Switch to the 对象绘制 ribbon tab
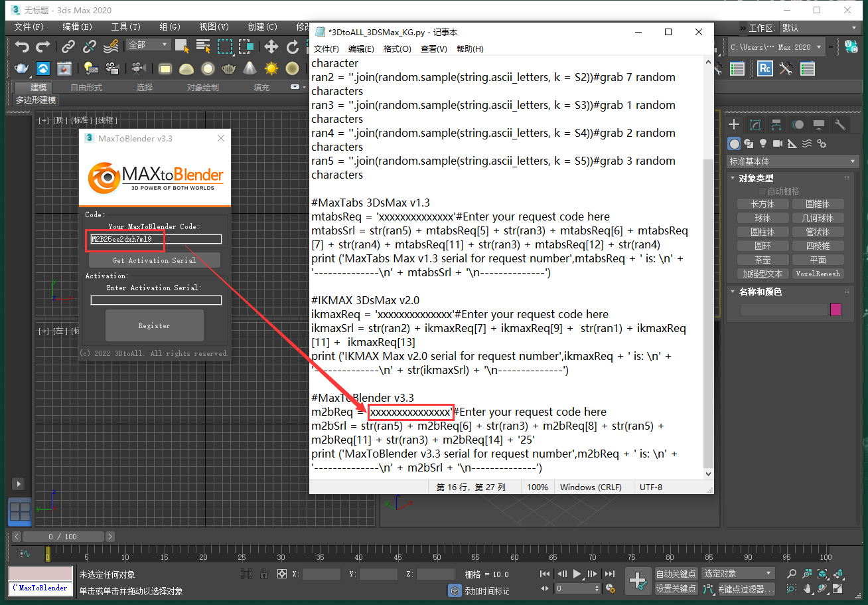Screen dimensions: 868x605 tap(202, 87)
